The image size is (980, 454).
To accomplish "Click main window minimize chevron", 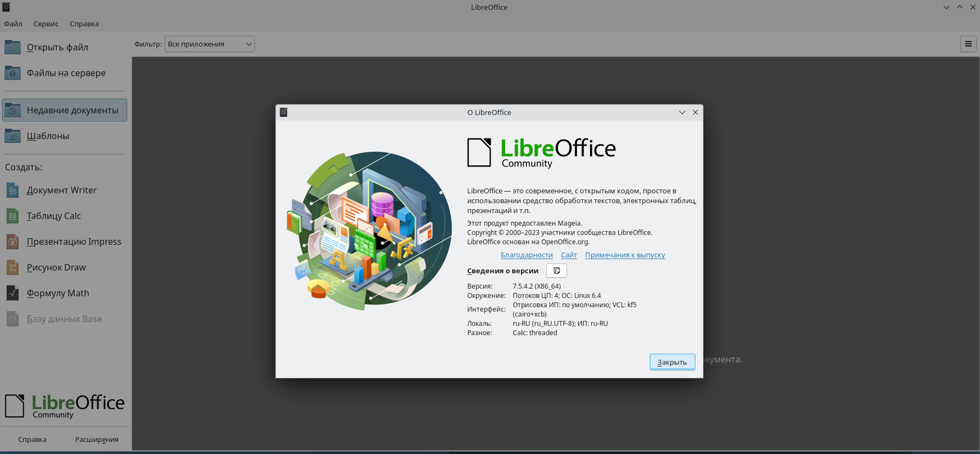I will pyautogui.click(x=947, y=7).
